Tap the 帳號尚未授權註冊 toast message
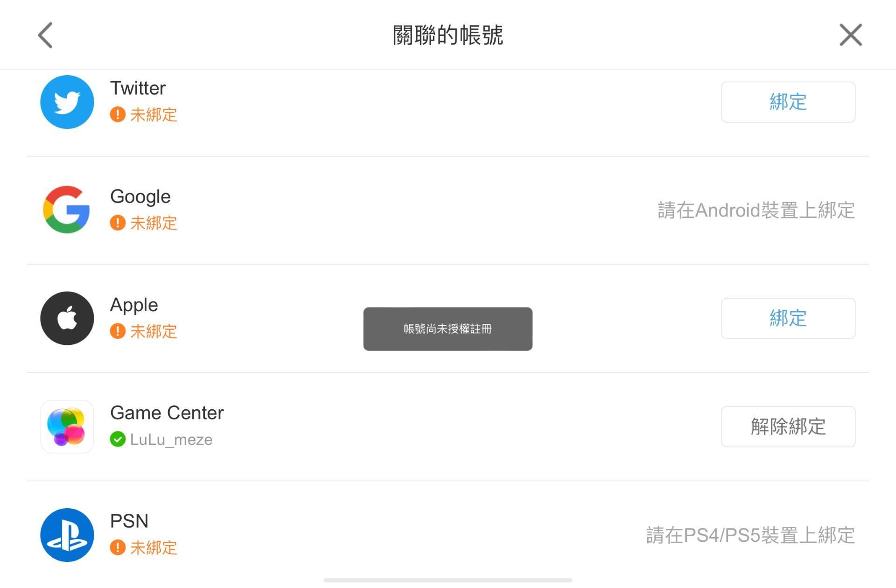Image resolution: width=896 pixels, height=588 pixels. tap(448, 329)
